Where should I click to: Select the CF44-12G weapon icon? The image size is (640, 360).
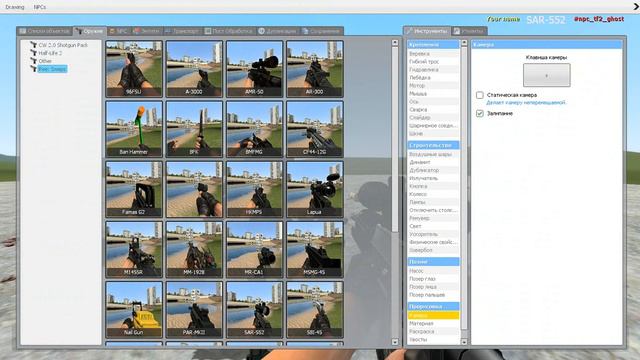(x=315, y=129)
